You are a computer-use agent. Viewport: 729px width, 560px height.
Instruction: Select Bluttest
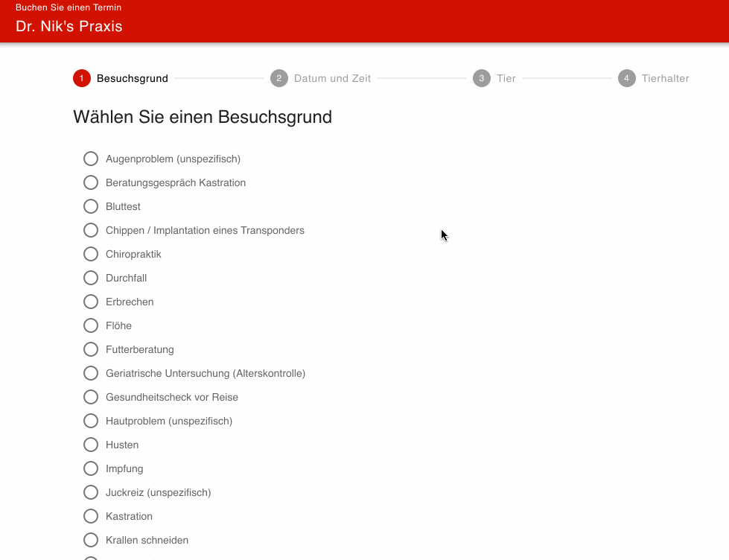click(90, 206)
